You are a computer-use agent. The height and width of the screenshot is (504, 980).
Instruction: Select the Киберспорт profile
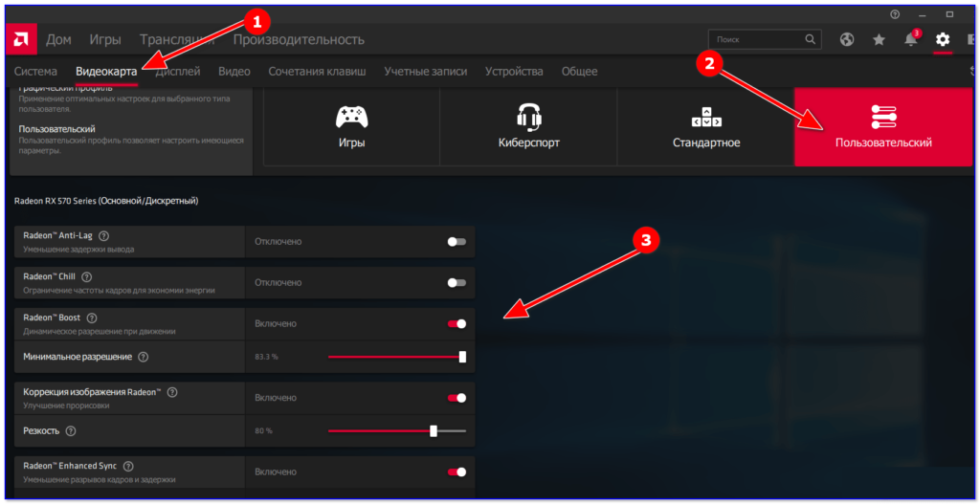pyautogui.click(x=528, y=126)
